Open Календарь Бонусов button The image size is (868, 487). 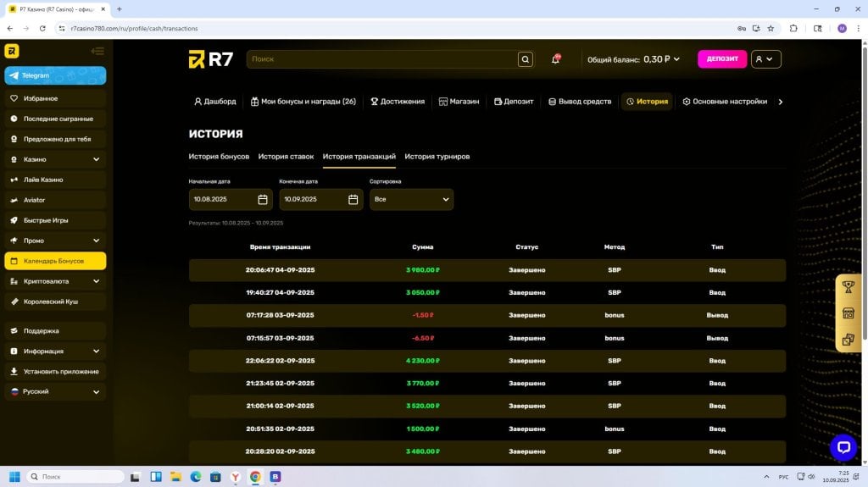click(x=55, y=261)
